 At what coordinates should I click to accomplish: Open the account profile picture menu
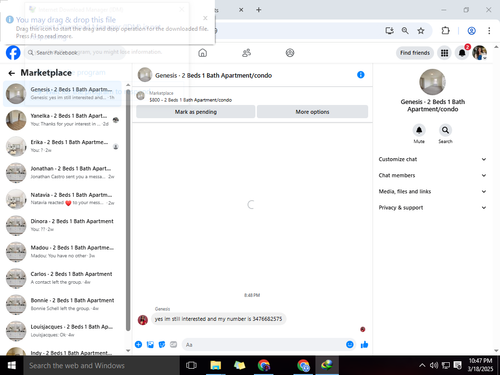(x=480, y=53)
